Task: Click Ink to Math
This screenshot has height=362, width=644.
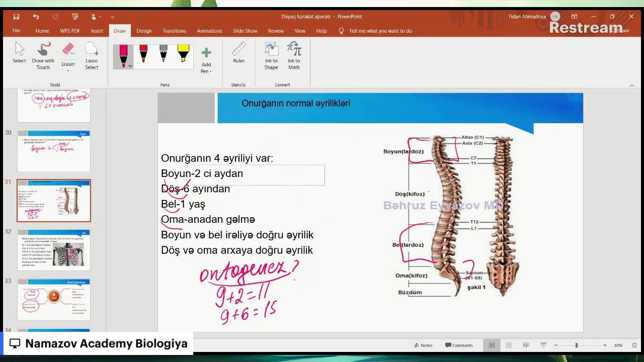Action: click(294, 56)
